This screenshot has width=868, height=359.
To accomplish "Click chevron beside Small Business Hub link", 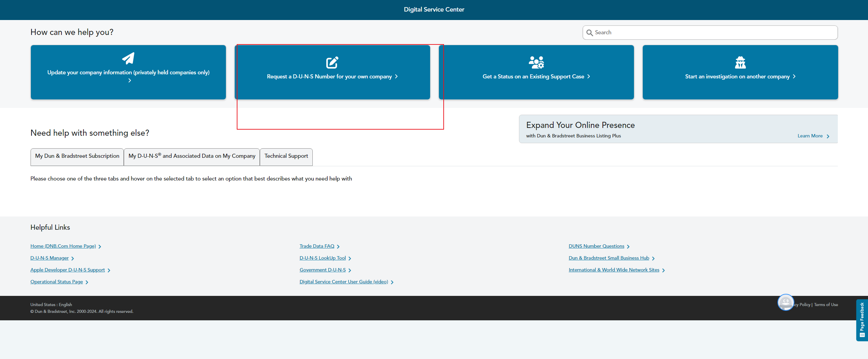I will click(653, 258).
